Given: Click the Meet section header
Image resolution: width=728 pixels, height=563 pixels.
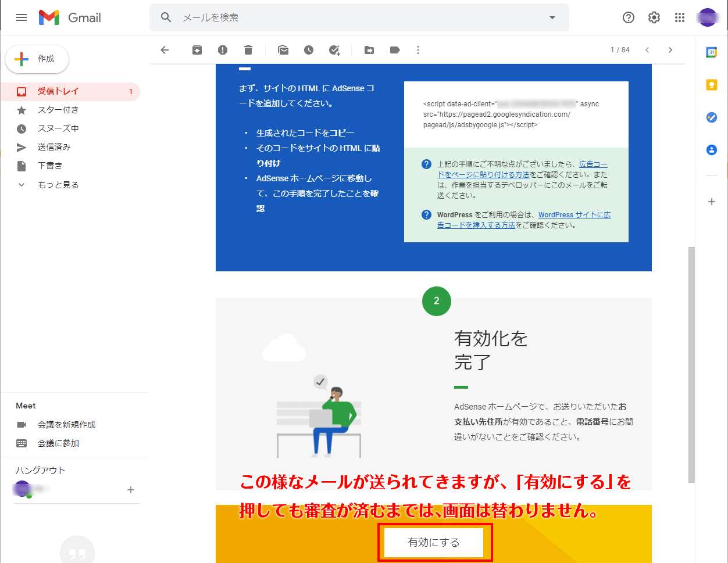Looking at the screenshot, I should [26, 406].
